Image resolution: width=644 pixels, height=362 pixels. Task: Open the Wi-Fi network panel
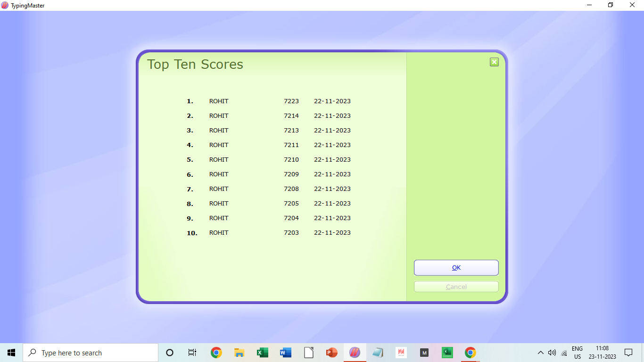click(564, 353)
